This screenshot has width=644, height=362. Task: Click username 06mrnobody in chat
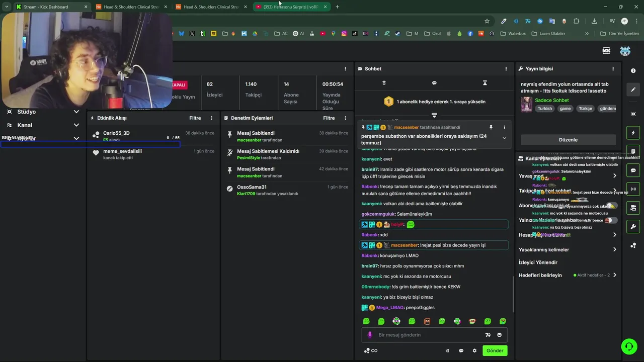[376, 287]
